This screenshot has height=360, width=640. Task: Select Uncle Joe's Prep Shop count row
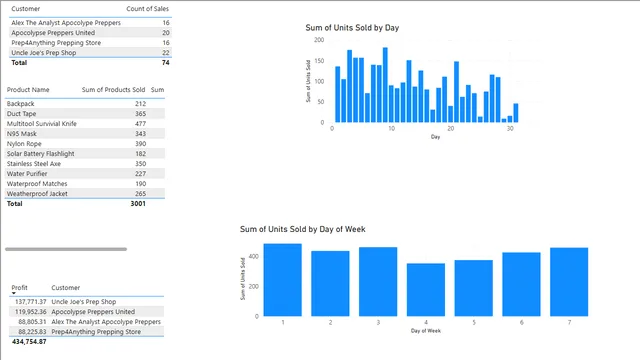click(90, 53)
